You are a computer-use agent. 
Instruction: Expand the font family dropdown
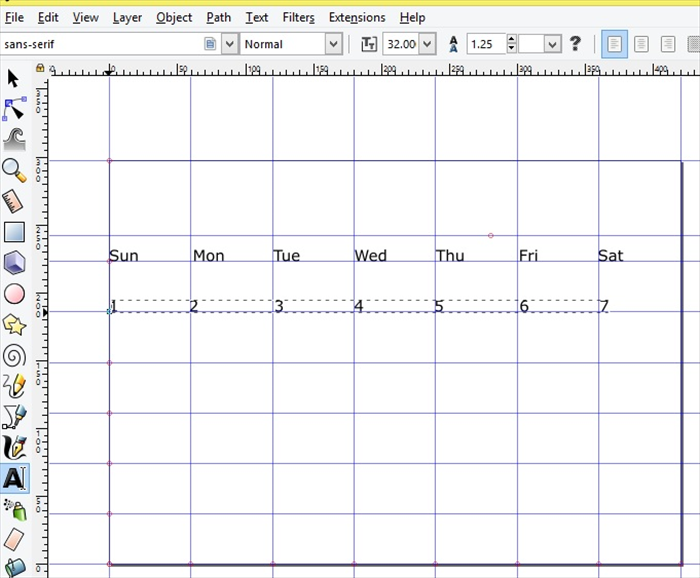[229, 44]
